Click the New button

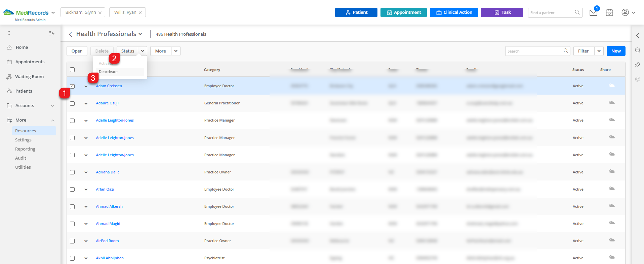pyautogui.click(x=616, y=51)
